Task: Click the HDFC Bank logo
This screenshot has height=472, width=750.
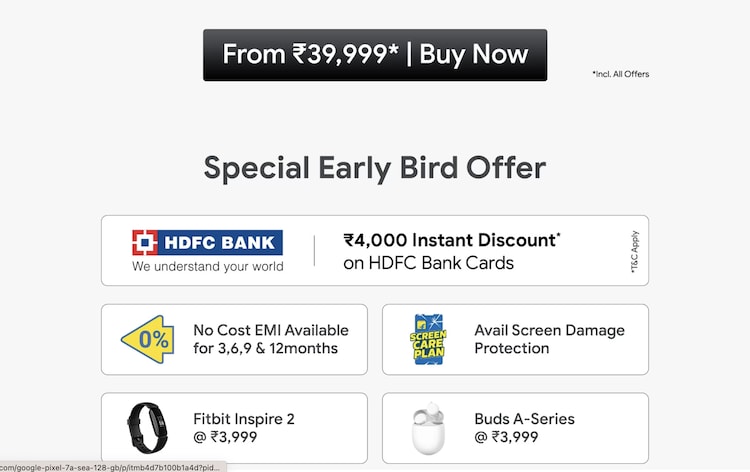Action: click(x=207, y=242)
